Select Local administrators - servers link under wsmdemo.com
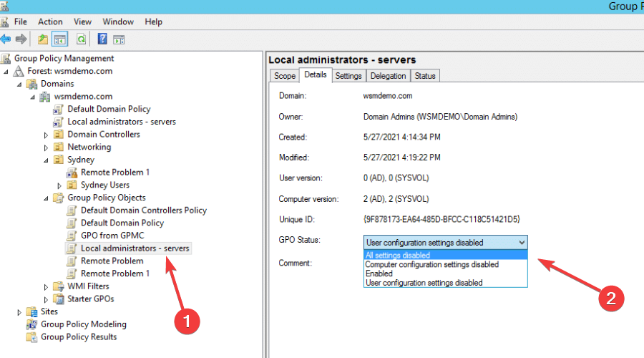The image size is (644, 358). (122, 122)
